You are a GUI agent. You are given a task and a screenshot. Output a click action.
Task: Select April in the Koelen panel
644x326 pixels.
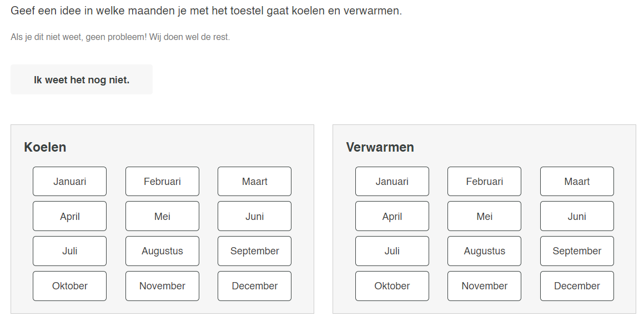69,216
